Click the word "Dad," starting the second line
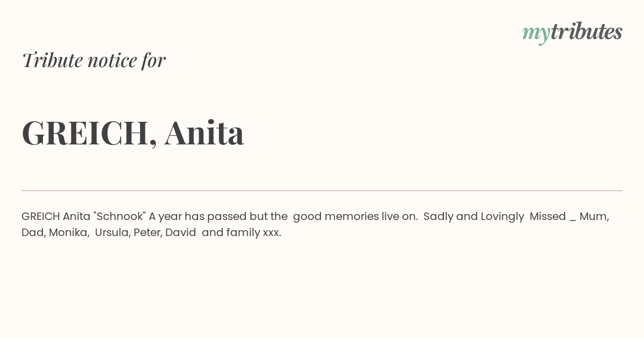644x338 pixels. (33, 232)
